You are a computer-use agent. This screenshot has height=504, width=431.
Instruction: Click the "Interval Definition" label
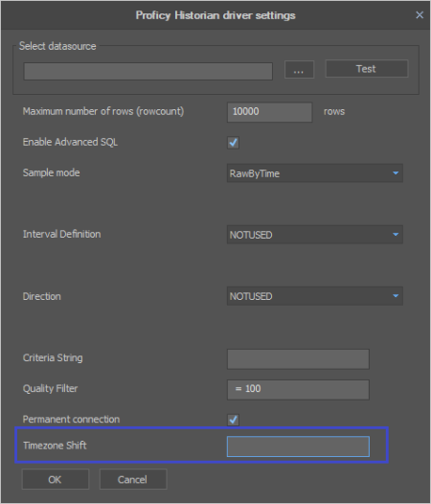coord(61,234)
